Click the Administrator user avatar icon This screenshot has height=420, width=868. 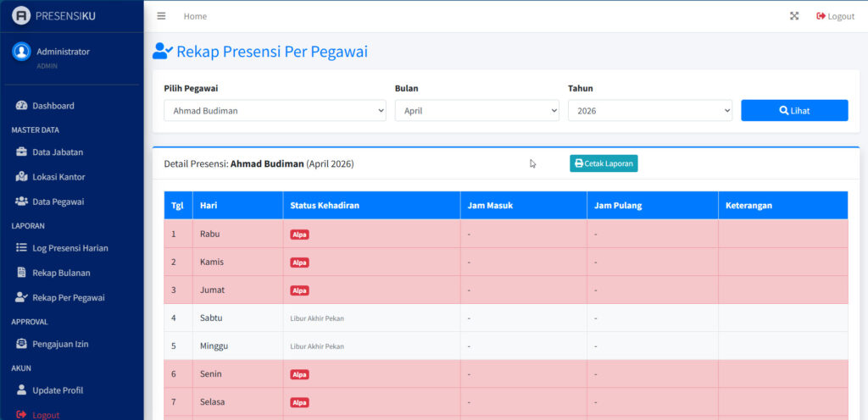(x=21, y=52)
